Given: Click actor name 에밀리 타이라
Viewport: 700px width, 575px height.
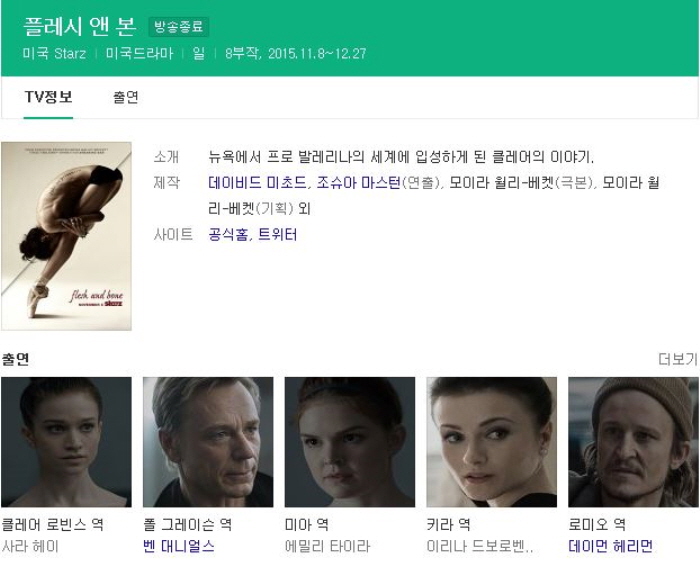Looking at the screenshot, I should (x=328, y=546).
